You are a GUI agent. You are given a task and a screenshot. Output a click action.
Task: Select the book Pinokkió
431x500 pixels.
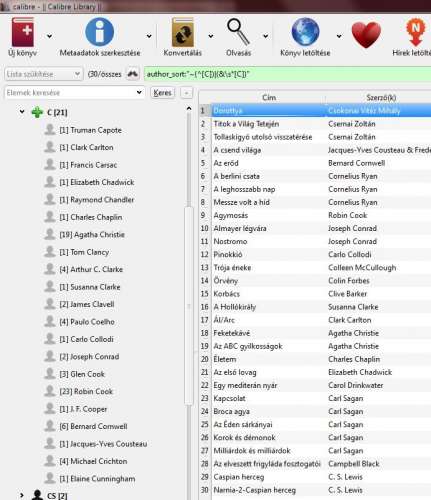coord(228,254)
